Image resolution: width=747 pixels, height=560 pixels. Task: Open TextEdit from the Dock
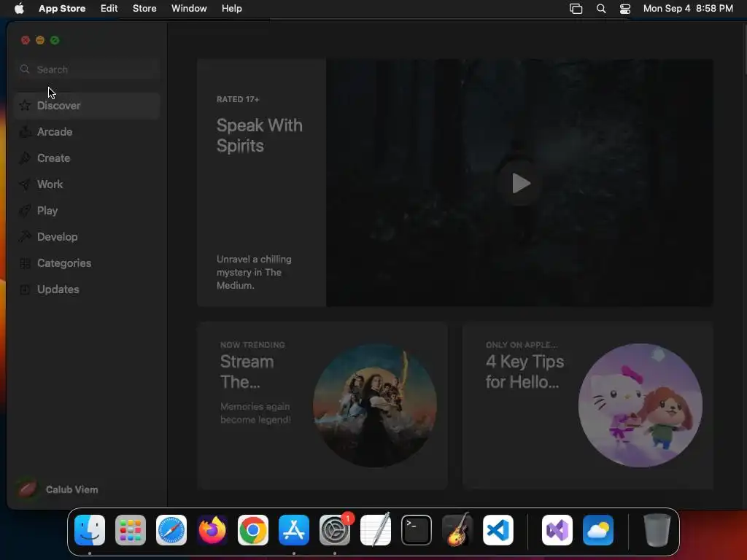pos(376,530)
